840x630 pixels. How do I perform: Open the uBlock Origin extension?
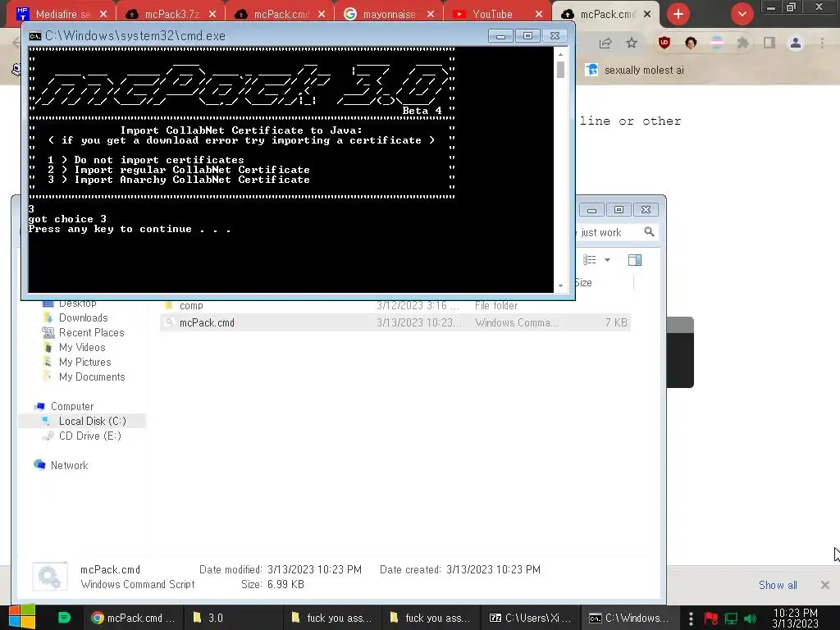(664, 43)
